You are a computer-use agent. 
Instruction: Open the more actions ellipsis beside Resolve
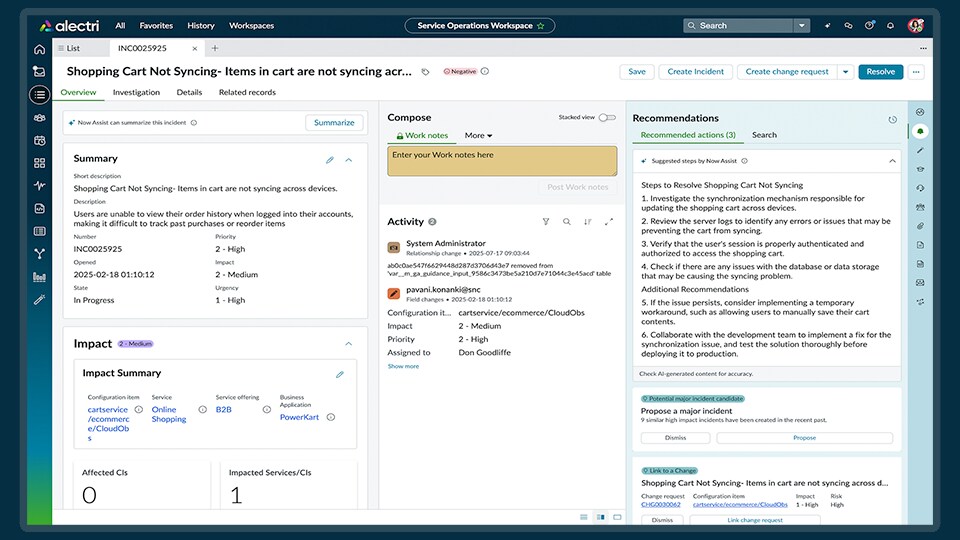pos(916,72)
